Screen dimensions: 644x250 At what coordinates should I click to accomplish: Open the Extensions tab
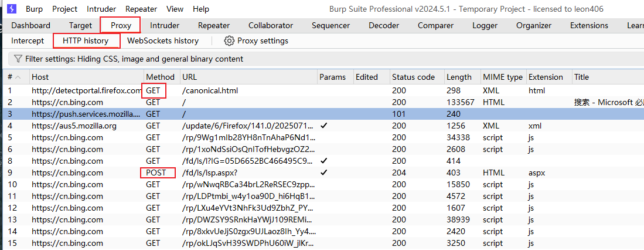pyautogui.click(x=589, y=25)
